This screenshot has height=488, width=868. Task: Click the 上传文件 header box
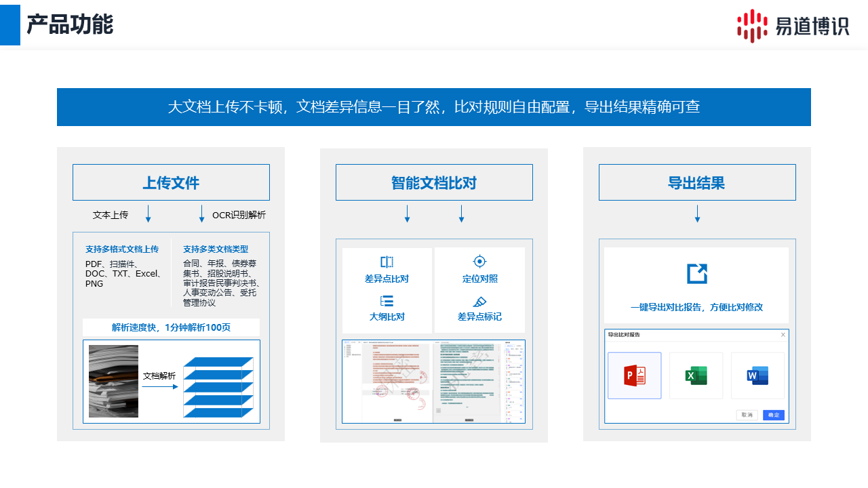point(171,182)
